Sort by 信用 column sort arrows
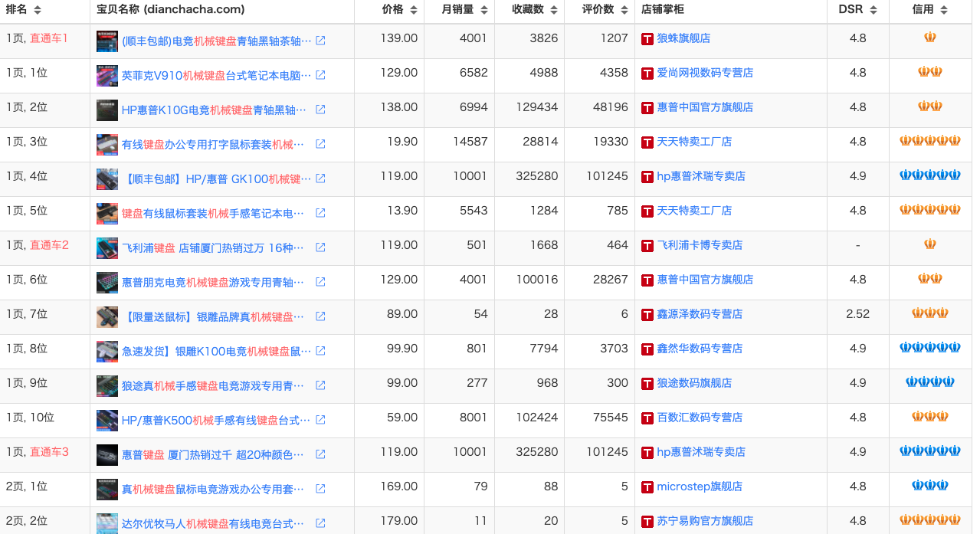This screenshot has height=534, width=980. (944, 10)
